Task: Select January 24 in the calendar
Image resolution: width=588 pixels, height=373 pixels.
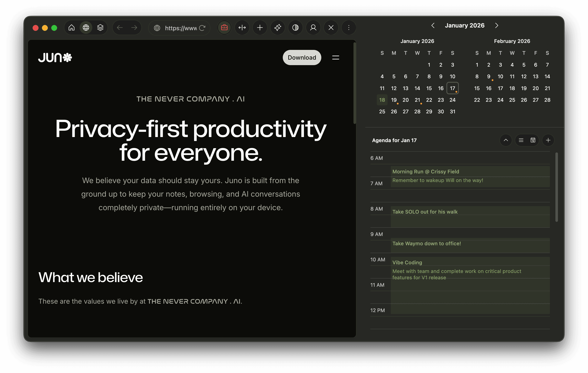Action: 453,100
